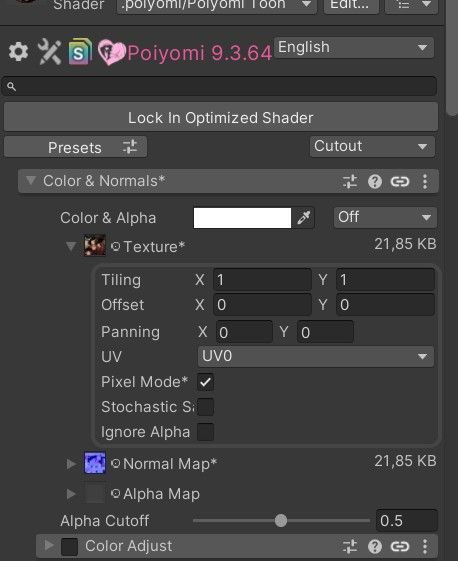
Task: Disable the Pixel Mode checkbox
Action: pos(206,382)
